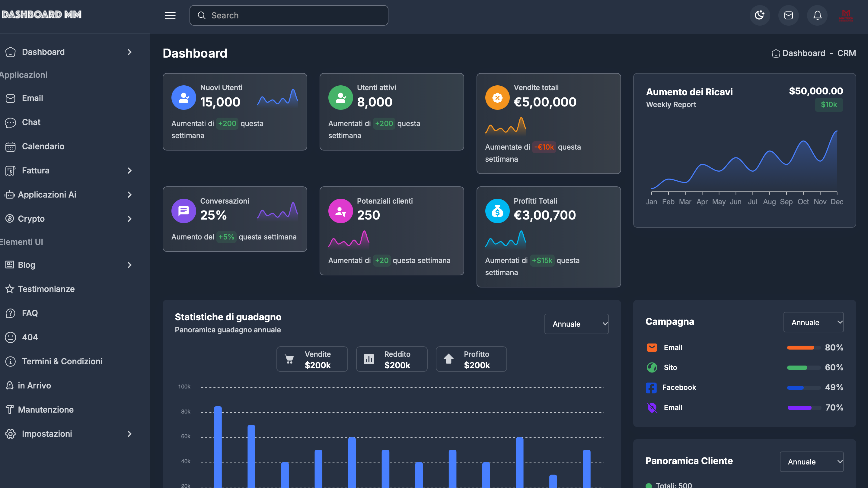The height and width of the screenshot is (488, 868).
Task: Click the Dashboard breadcrumb link
Action: (803, 53)
